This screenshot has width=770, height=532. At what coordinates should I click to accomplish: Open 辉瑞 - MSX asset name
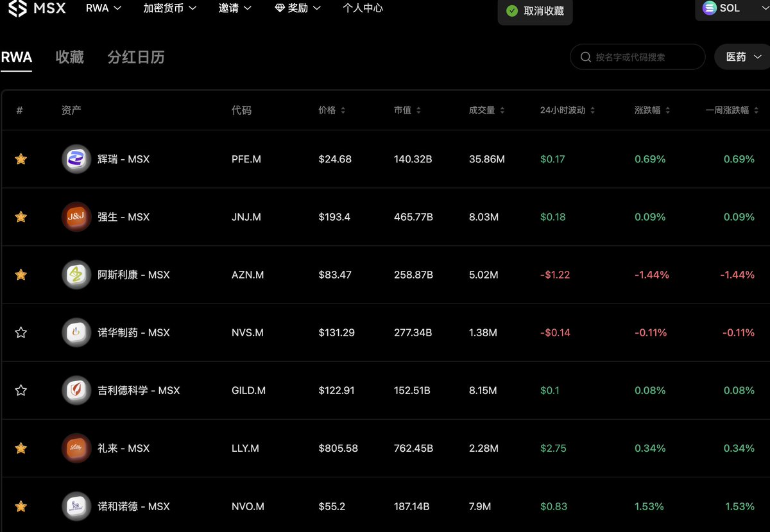(123, 159)
